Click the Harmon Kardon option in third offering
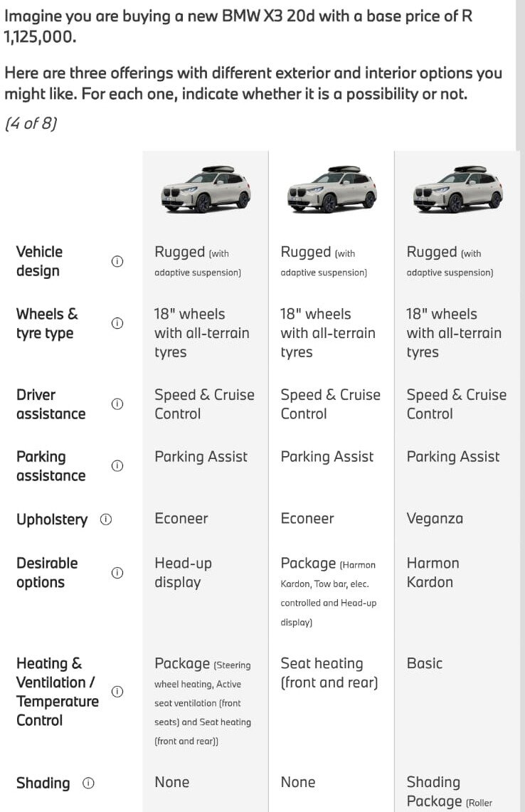 click(433, 573)
